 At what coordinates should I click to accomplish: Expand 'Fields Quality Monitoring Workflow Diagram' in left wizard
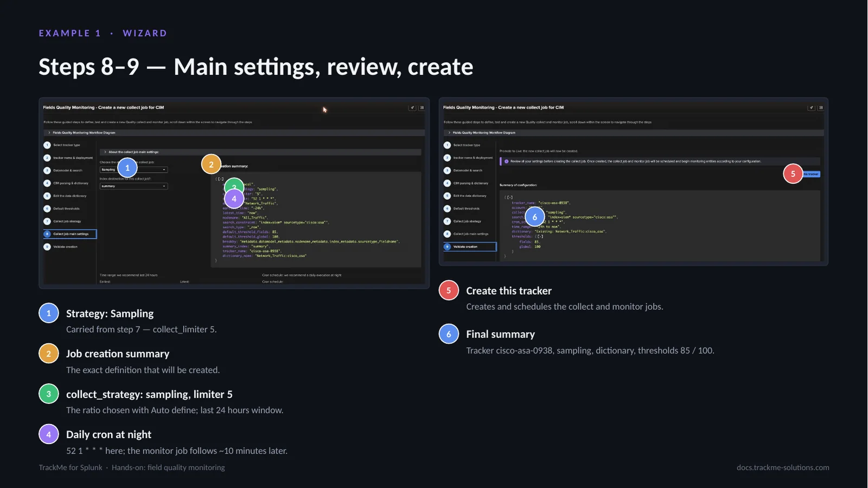[x=81, y=132]
